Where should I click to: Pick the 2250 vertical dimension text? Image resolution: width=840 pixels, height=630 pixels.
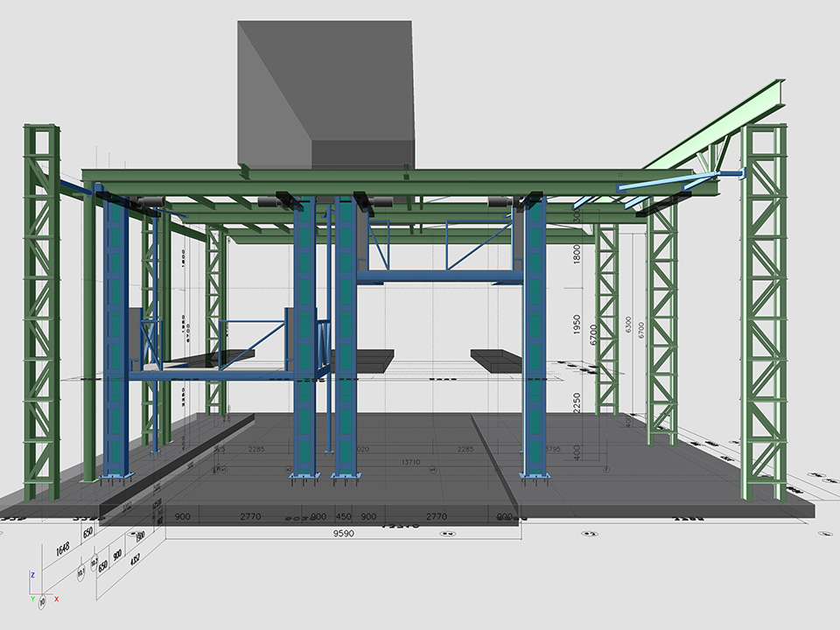click(x=576, y=404)
